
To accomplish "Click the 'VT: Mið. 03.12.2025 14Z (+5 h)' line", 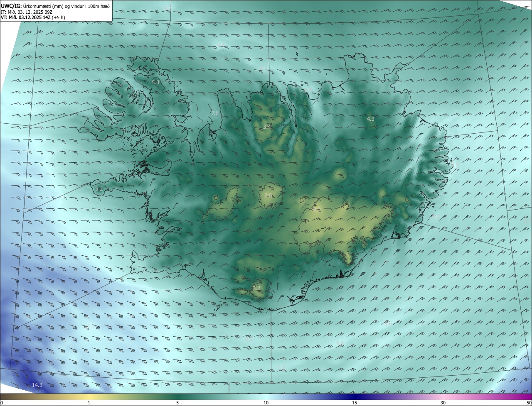I will click(33, 17).
